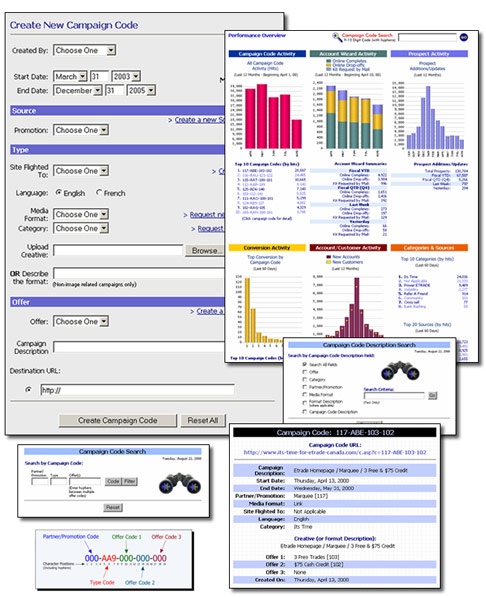
Task: Select the French language radio button
Action: 99,193
